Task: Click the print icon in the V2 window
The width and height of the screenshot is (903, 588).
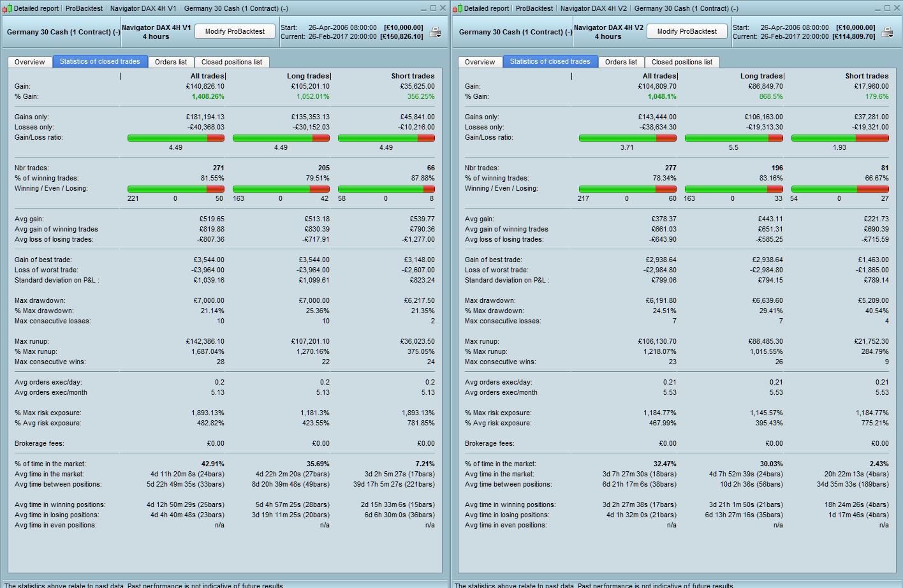Action: click(887, 33)
